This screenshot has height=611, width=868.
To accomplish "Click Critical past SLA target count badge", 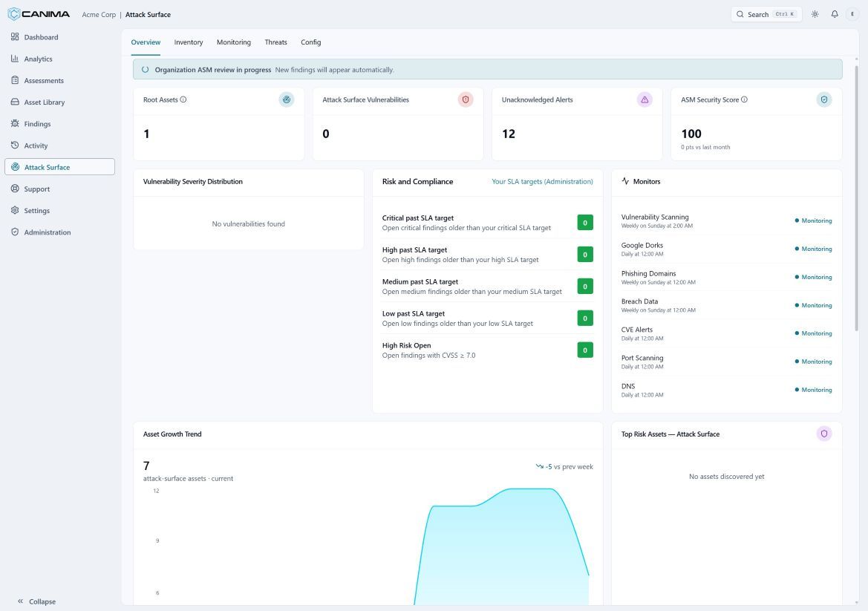I will (585, 223).
